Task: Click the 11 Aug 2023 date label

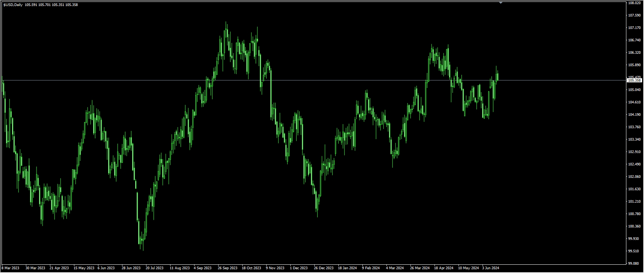Action: click(179, 268)
